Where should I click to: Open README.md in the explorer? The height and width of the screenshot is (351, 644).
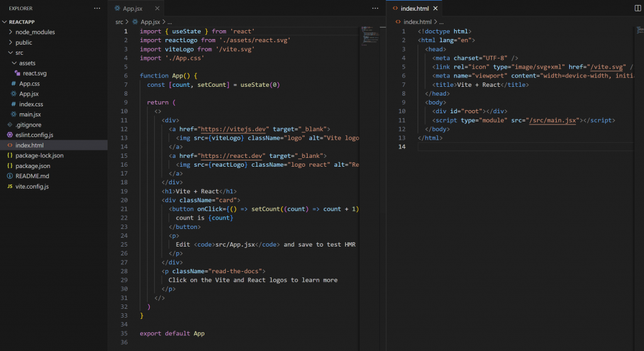coord(54,176)
